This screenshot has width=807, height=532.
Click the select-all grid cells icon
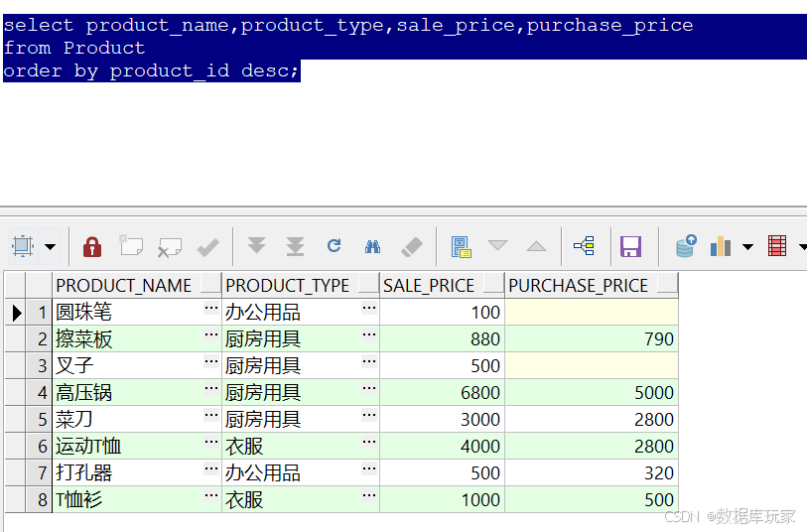23,246
